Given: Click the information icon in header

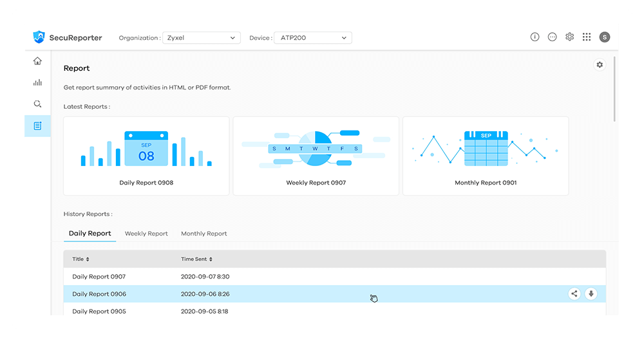Looking at the screenshot, I should tap(535, 37).
